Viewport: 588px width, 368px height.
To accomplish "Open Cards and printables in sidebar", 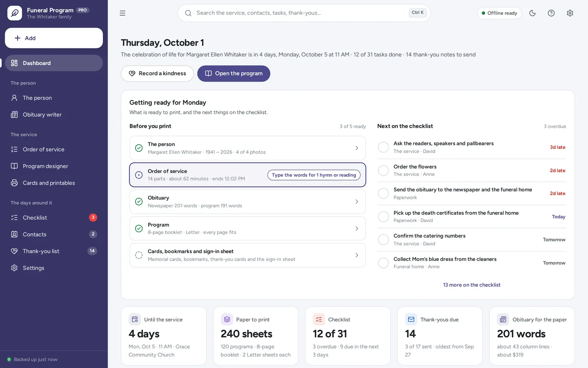I will click(54, 183).
